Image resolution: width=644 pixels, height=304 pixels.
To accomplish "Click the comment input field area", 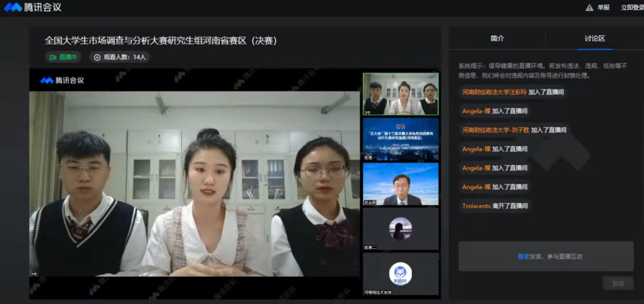I will [x=545, y=256].
